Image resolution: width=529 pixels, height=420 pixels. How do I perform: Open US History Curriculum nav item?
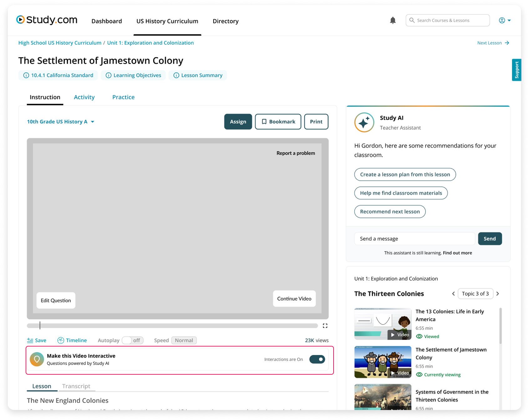pyautogui.click(x=167, y=21)
